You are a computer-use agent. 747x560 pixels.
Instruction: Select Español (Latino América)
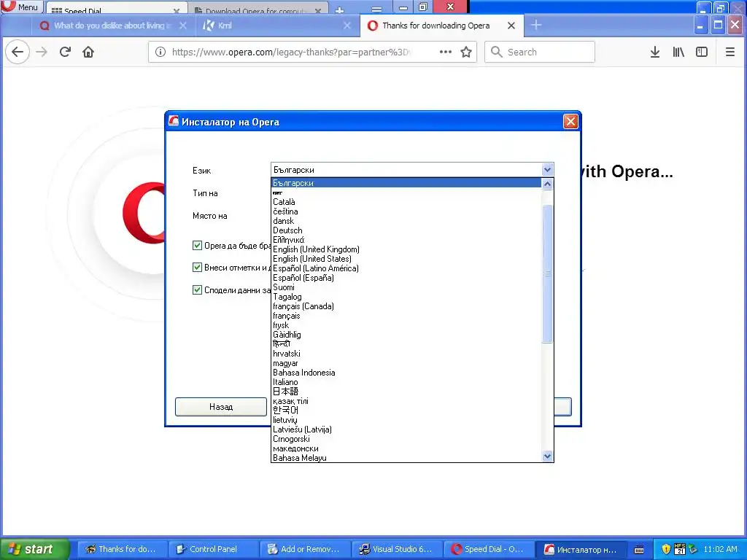pyautogui.click(x=406, y=268)
